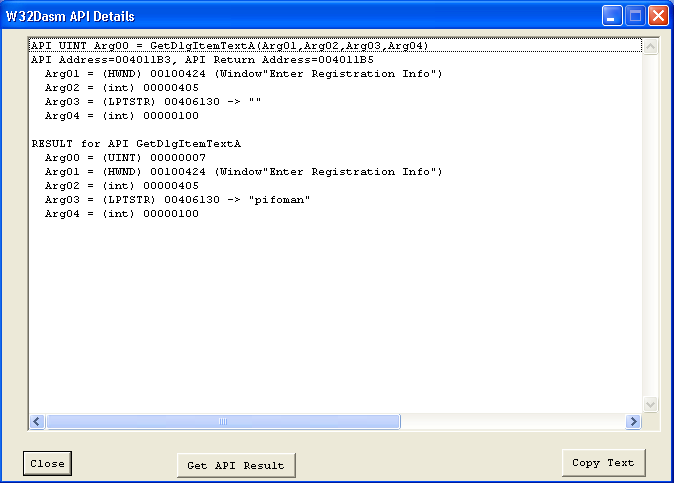The height and width of the screenshot is (483, 674).
Task: Click the API Address=004011B3 line
Action: click(x=202, y=60)
